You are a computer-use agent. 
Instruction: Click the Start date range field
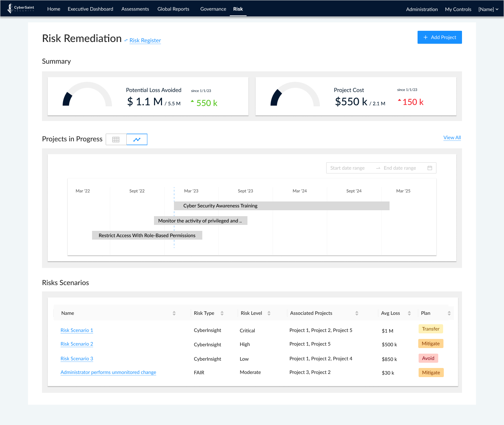[348, 168]
